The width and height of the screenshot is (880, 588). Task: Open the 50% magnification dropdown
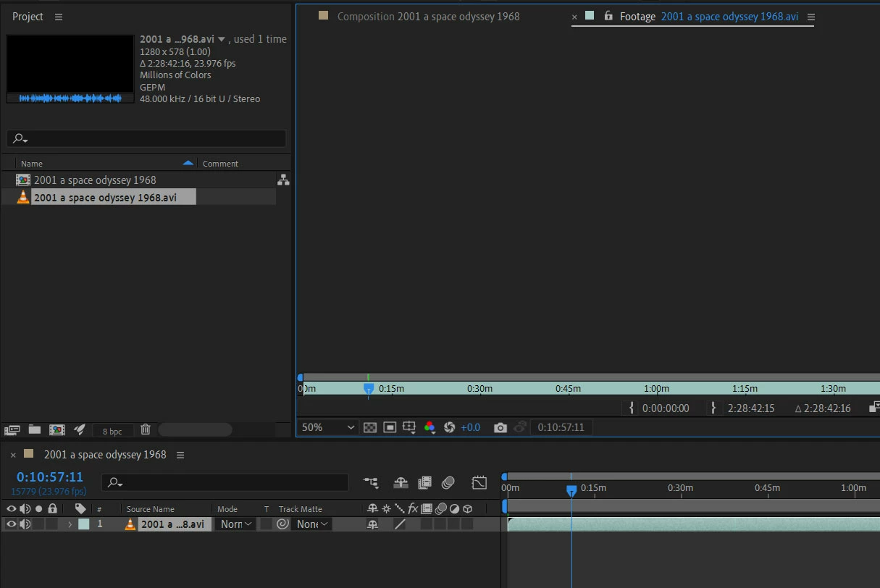pyautogui.click(x=328, y=427)
